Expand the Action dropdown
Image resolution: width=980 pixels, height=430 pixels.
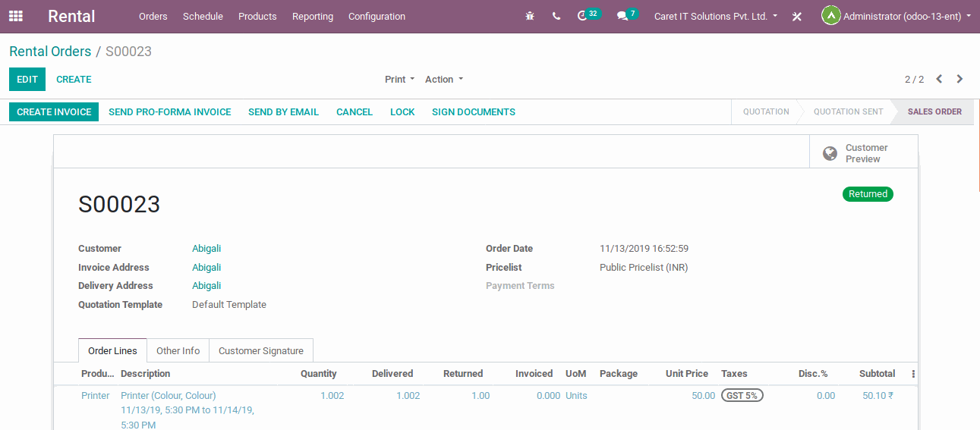click(x=443, y=80)
